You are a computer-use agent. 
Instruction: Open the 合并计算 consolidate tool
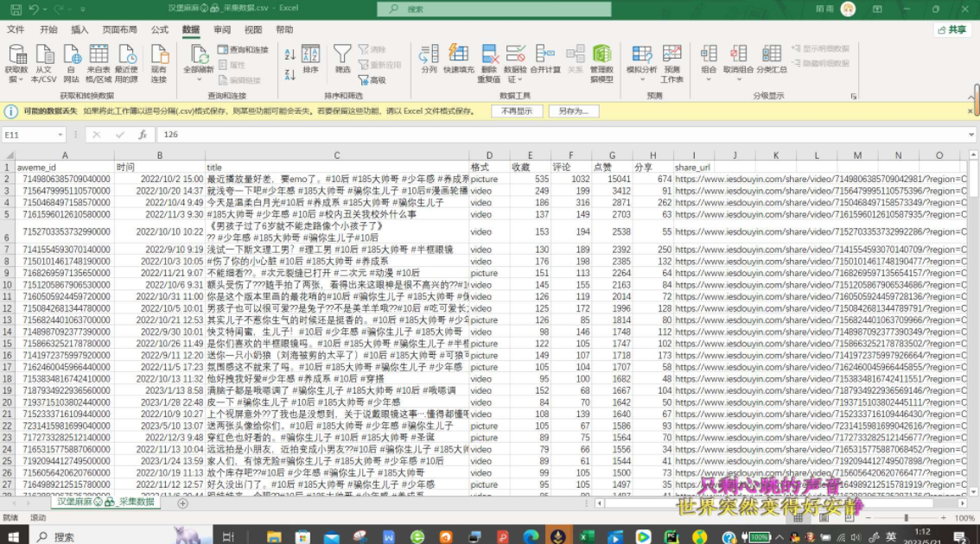pos(544,59)
